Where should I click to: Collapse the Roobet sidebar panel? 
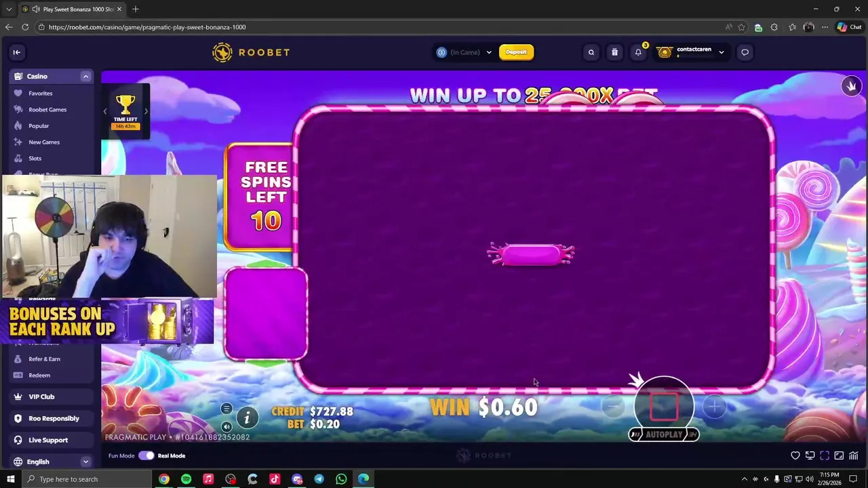17,52
